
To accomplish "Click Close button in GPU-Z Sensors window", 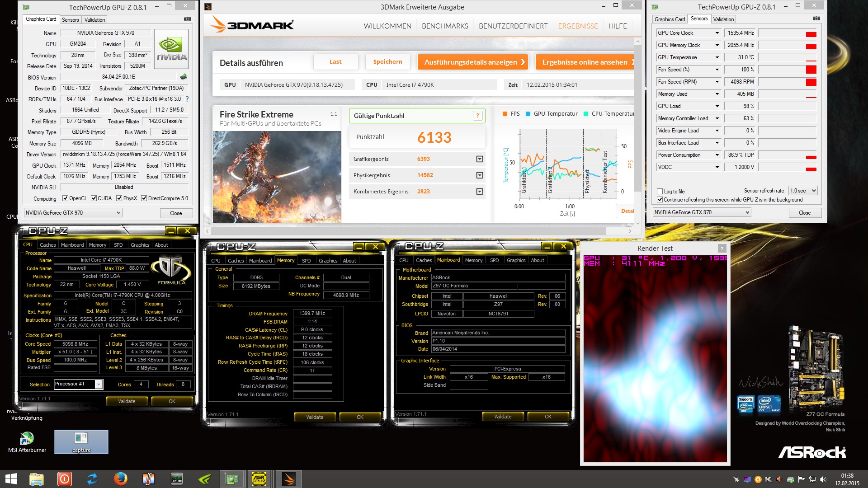I will pos(805,213).
